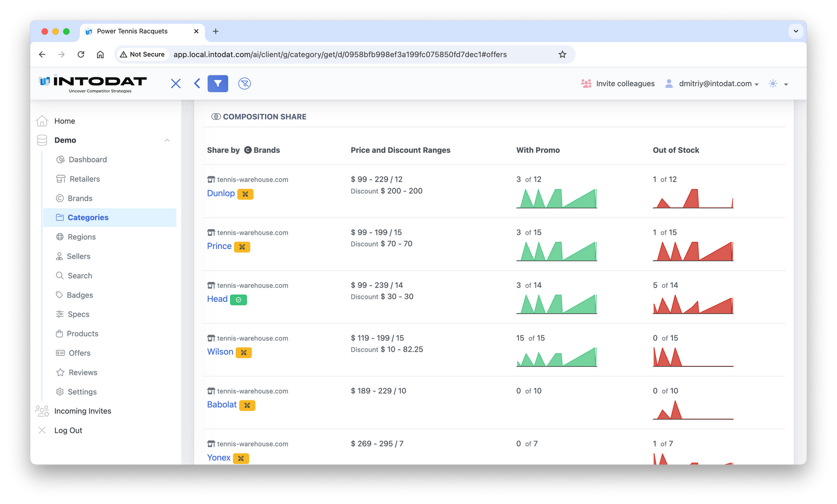Viewport: 837px width, 504px height.
Task: Click the green badge next to Head
Action: pyautogui.click(x=238, y=300)
